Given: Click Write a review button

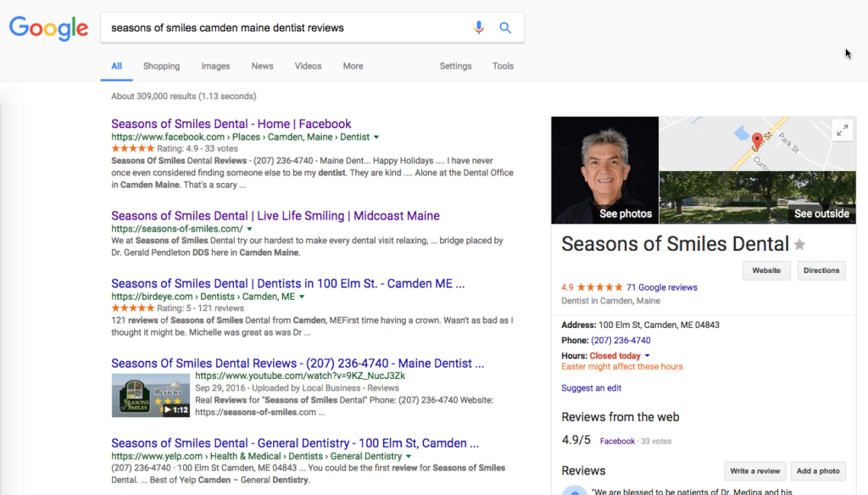Looking at the screenshot, I should (x=754, y=471).
